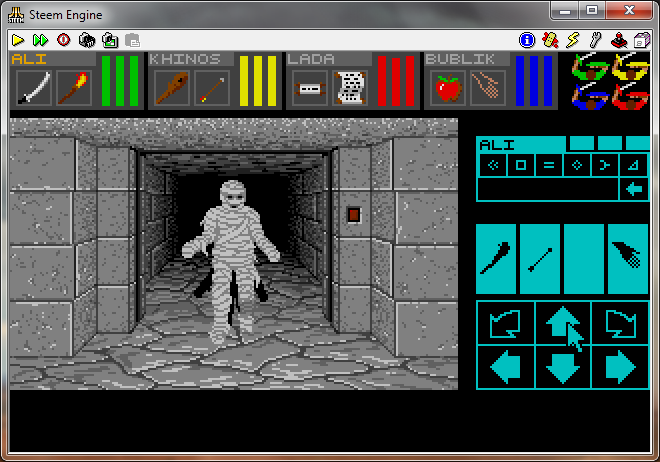Turn party left
This screenshot has height=462, width=660.
(x=506, y=323)
